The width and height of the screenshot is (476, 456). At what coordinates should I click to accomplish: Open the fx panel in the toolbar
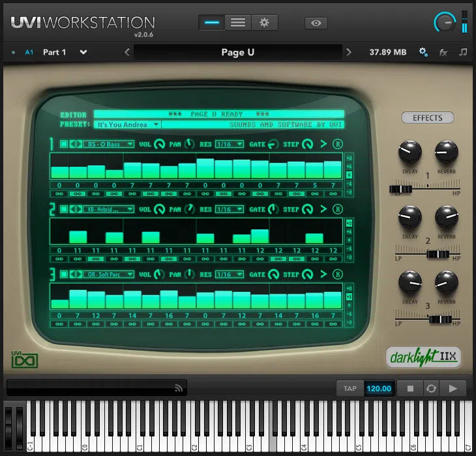(443, 52)
